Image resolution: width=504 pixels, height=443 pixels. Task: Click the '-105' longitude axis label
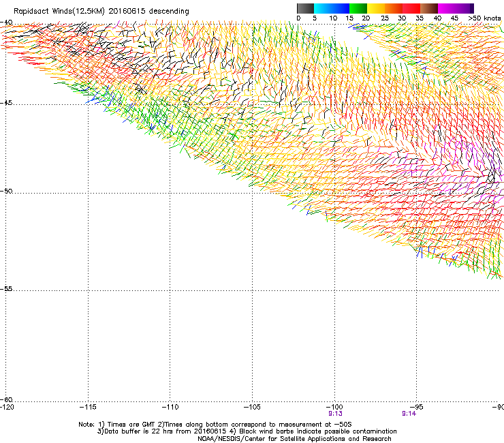pos(252,408)
